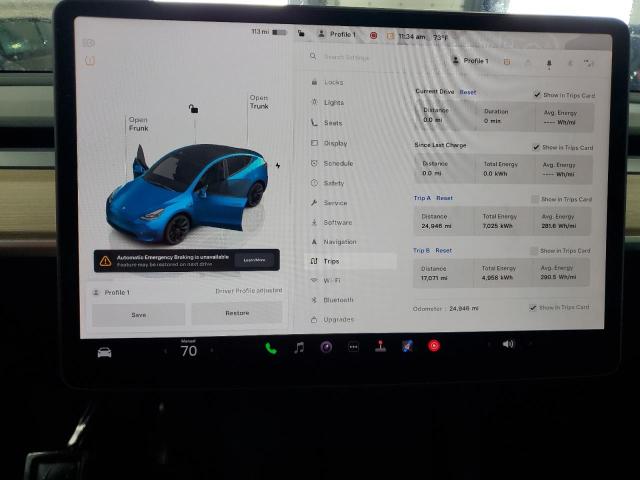Open Frunk from the car view
The width and height of the screenshot is (640, 480).
[138, 124]
